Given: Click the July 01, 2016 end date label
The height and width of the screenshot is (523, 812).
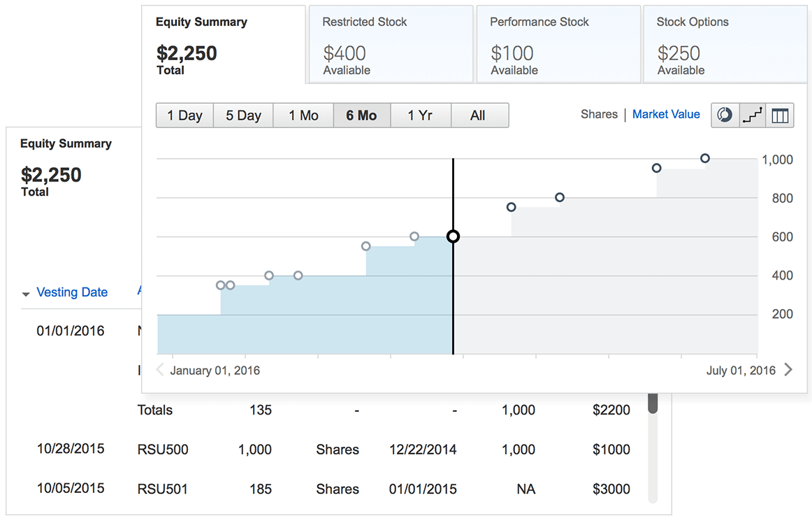Looking at the screenshot, I should [741, 371].
